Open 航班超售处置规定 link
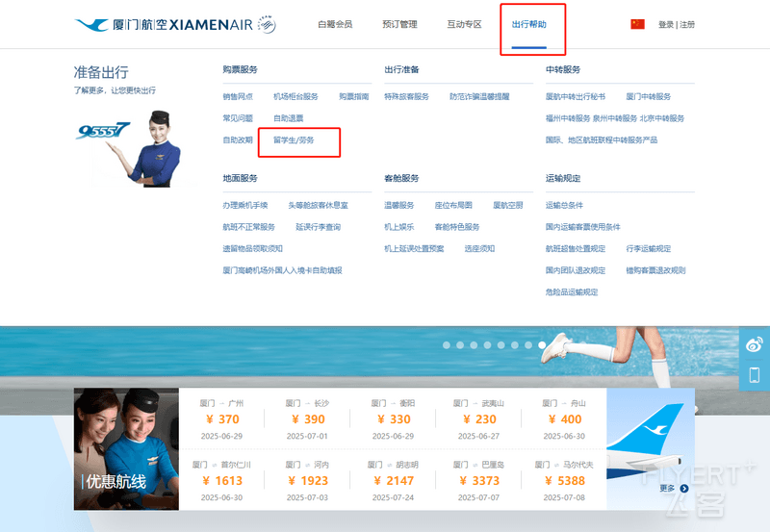Screen dimensions: 770x532 pos(575,248)
